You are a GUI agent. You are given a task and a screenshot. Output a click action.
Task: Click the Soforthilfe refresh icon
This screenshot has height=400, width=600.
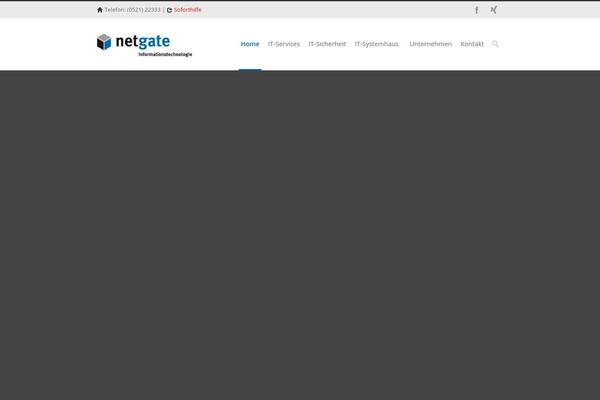click(x=169, y=10)
